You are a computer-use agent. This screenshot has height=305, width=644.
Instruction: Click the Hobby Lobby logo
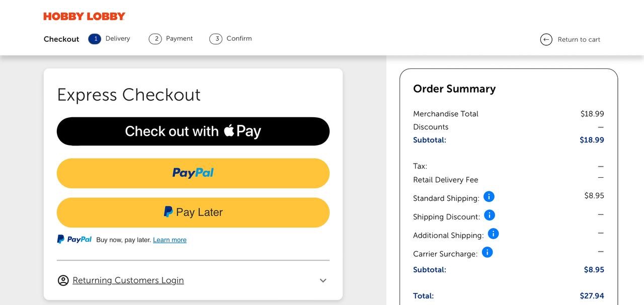pos(85,17)
